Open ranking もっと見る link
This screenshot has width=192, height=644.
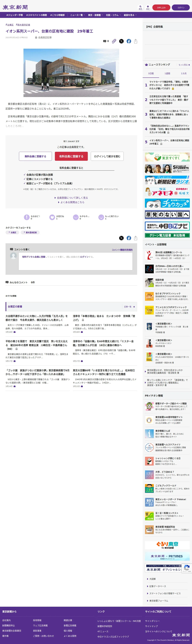point(184,65)
